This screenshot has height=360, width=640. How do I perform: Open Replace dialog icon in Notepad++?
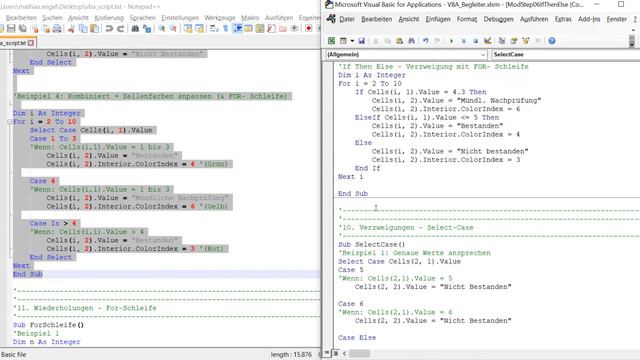(x=147, y=29)
